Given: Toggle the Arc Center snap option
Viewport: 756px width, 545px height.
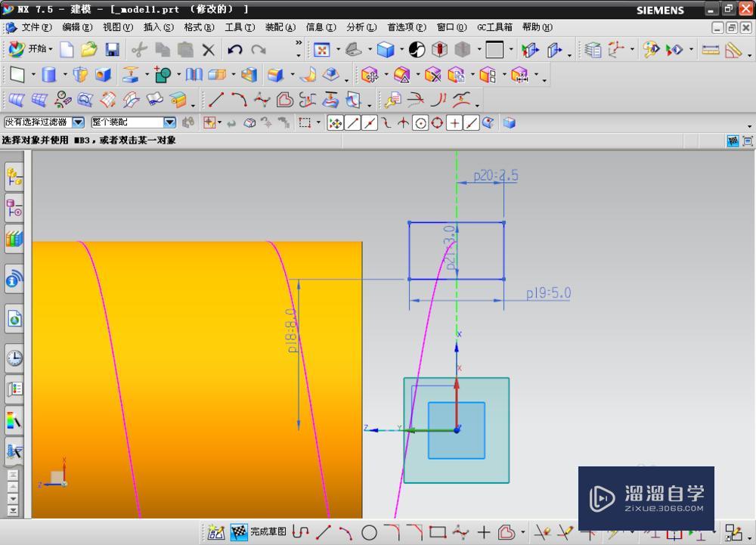Looking at the screenshot, I should click(x=420, y=123).
